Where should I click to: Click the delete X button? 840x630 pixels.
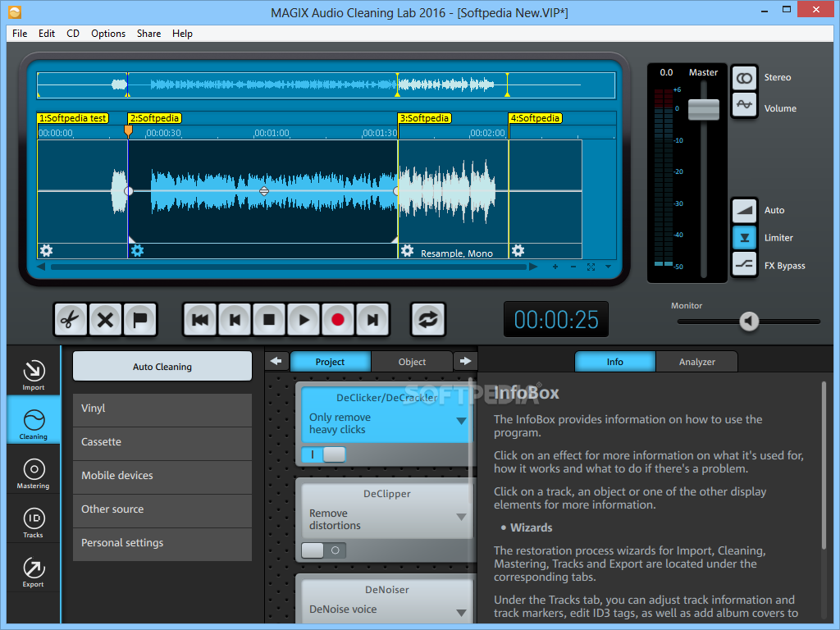(105, 320)
